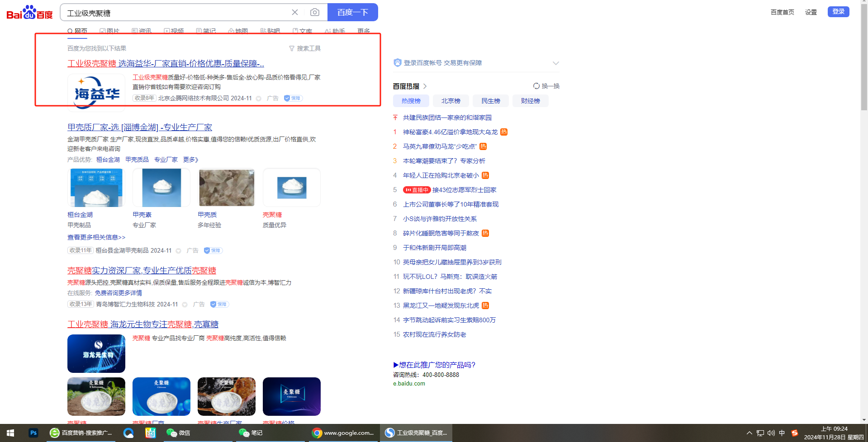Click the 壳聚糖 product thumbnail image
Screen dimensions: 868x442
(291, 188)
